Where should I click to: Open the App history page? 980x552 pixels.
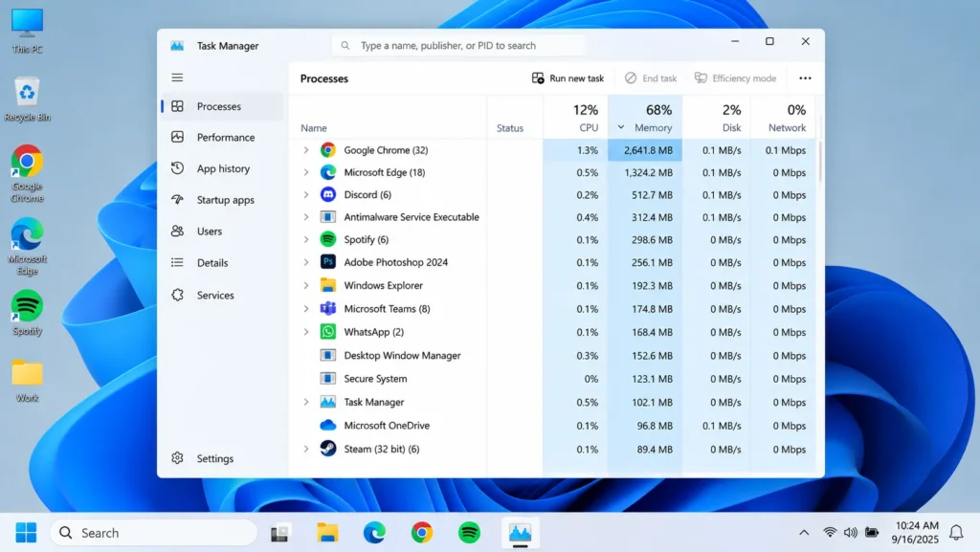(222, 168)
